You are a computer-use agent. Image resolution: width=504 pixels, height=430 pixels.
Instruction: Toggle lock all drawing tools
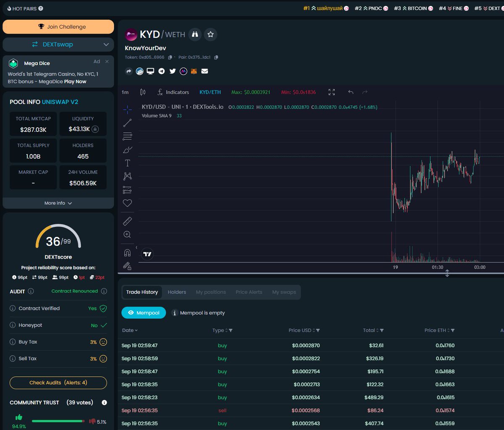pos(127,266)
